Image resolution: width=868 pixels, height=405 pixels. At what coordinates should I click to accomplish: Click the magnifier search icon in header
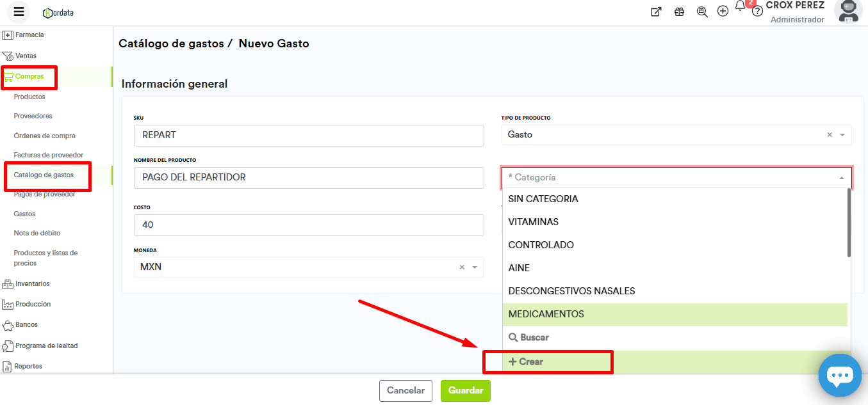click(x=701, y=12)
